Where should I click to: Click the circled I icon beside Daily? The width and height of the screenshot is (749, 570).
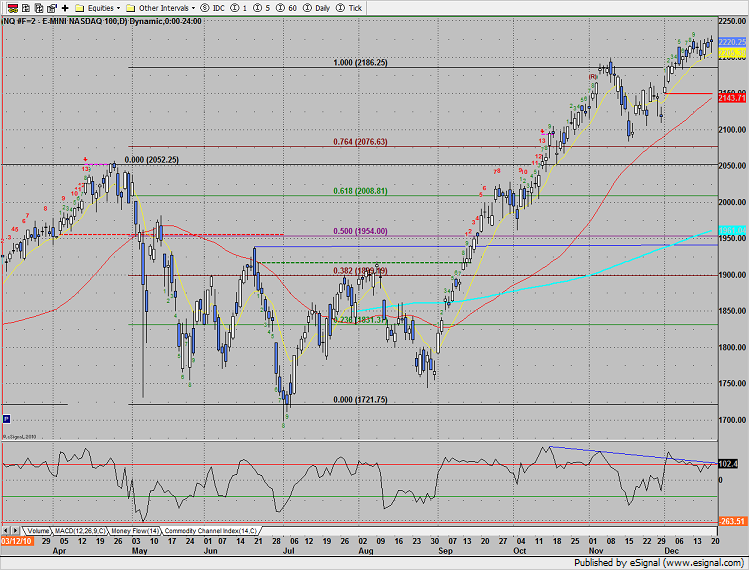click(308, 8)
